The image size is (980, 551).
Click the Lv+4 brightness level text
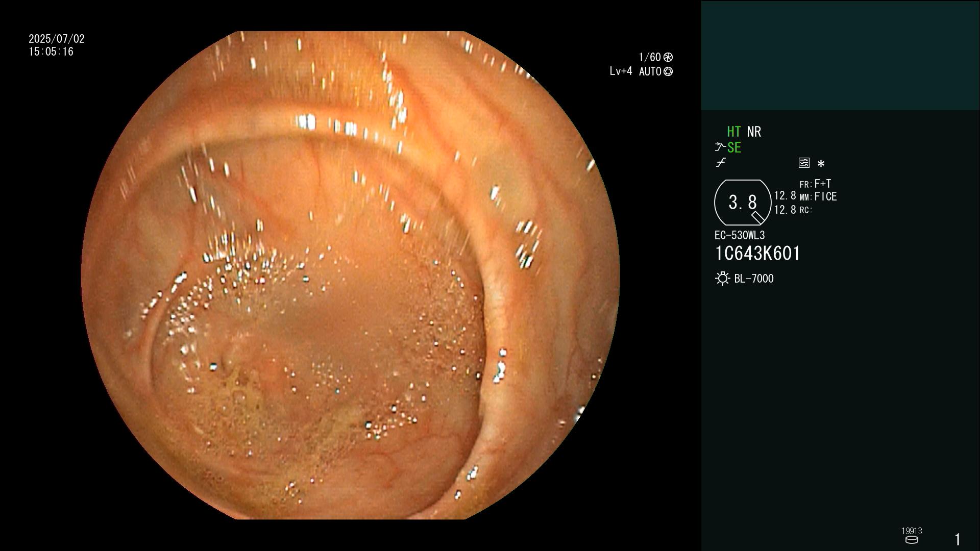point(621,71)
